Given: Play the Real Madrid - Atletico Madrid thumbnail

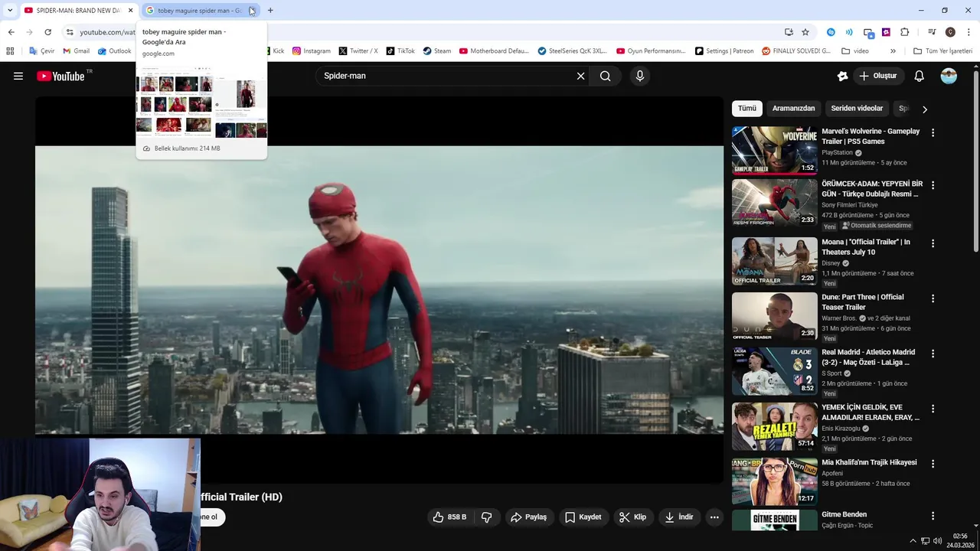Looking at the screenshot, I should pos(774,371).
